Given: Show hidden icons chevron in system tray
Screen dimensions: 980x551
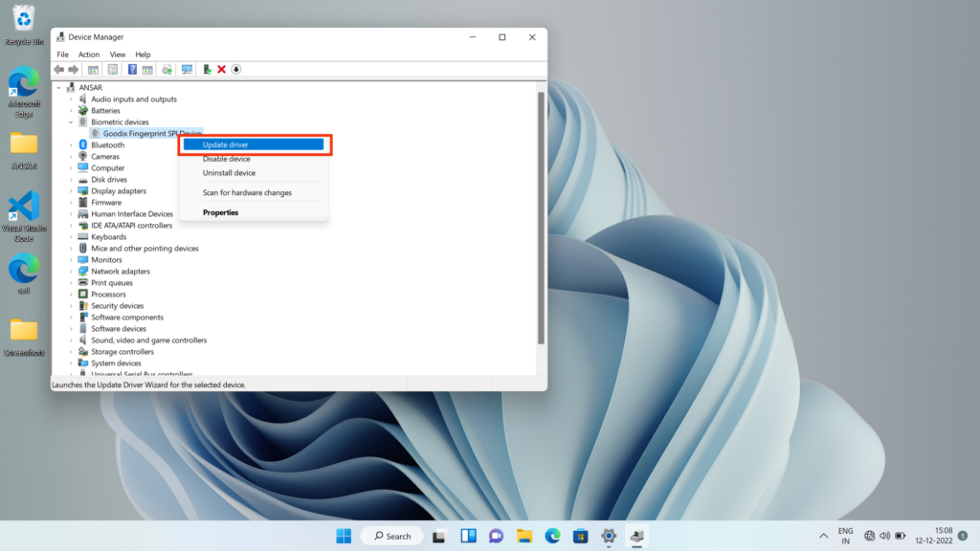Looking at the screenshot, I should tap(823, 536).
